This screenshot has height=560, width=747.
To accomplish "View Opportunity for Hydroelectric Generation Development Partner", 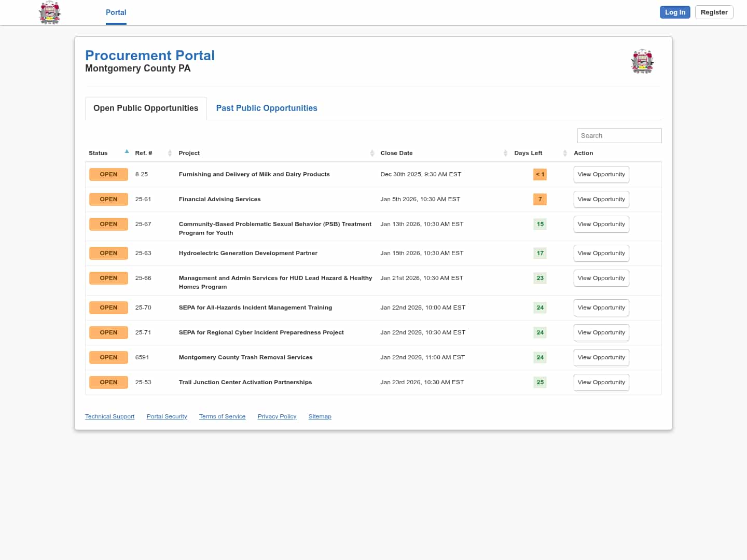I will pyautogui.click(x=601, y=253).
